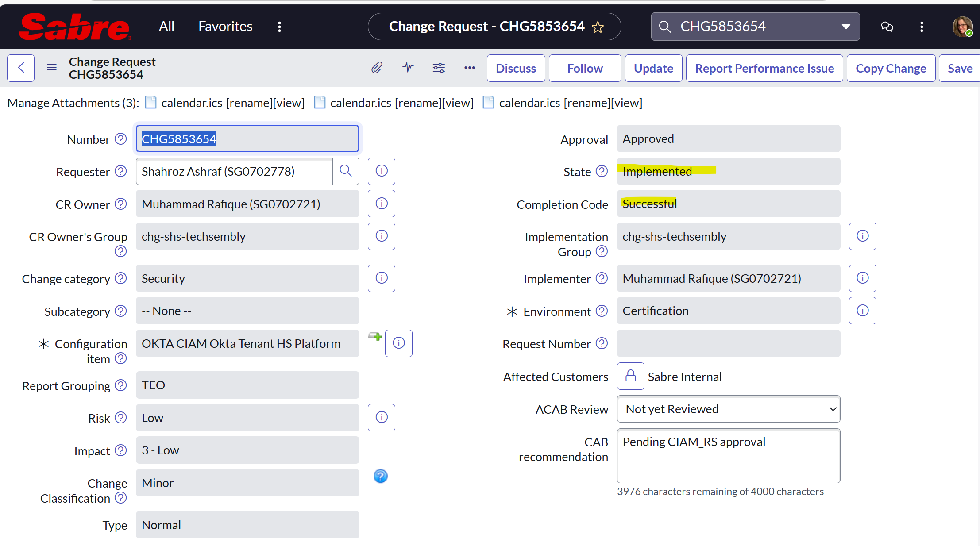Open the Favorites menu
This screenshot has width=980, height=546.
(x=225, y=27)
